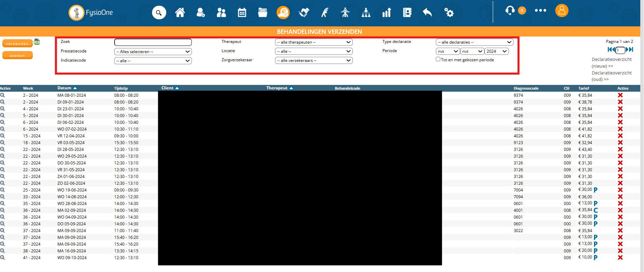
Task: Open 'Declaratieoverzicht (nieuw)' link
Action: (x=611, y=63)
